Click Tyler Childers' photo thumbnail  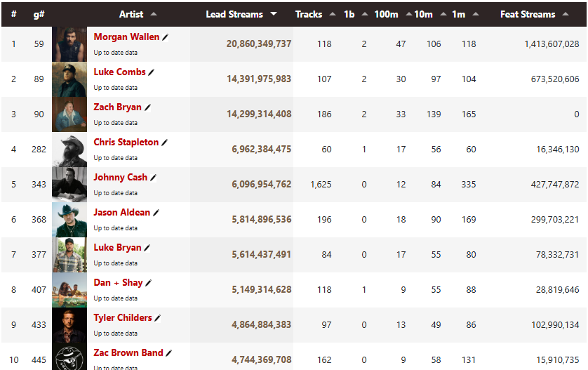[x=69, y=324]
